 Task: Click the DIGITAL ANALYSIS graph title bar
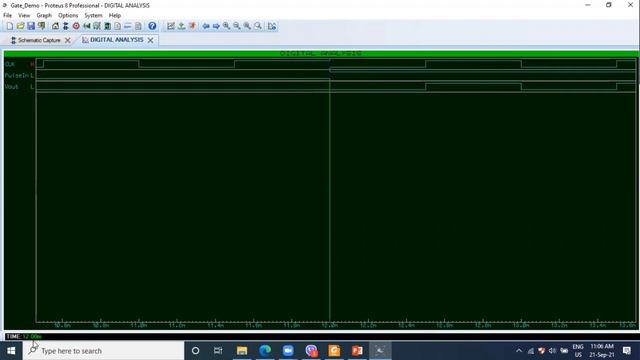pyautogui.click(x=321, y=53)
